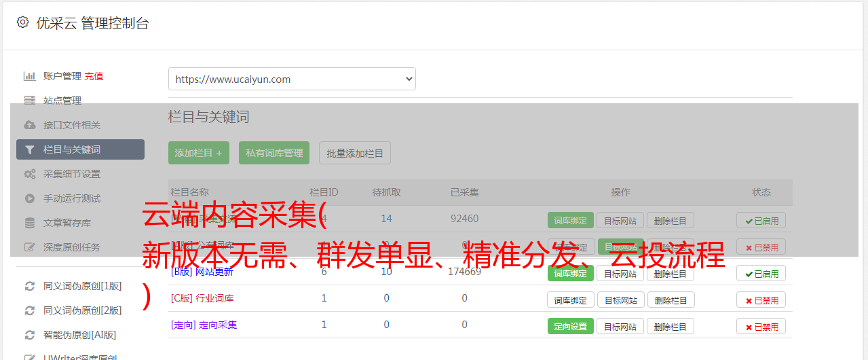Click the edit icon for 深度原创任务
The image size is (868, 360).
tap(30, 247)
